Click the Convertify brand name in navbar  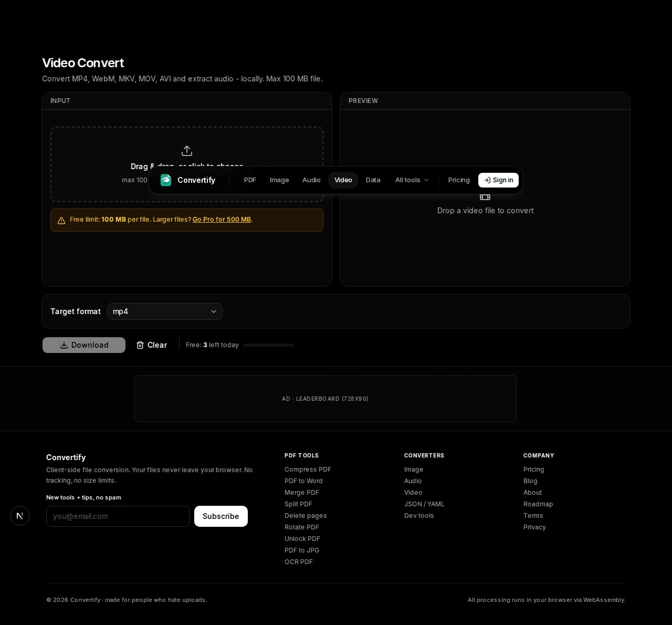(196, 180)
